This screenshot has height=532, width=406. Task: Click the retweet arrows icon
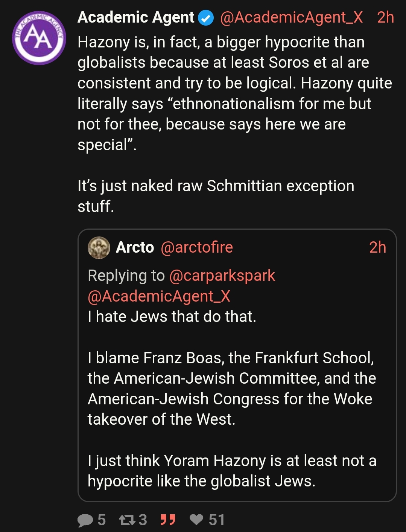tap(127, 520)
